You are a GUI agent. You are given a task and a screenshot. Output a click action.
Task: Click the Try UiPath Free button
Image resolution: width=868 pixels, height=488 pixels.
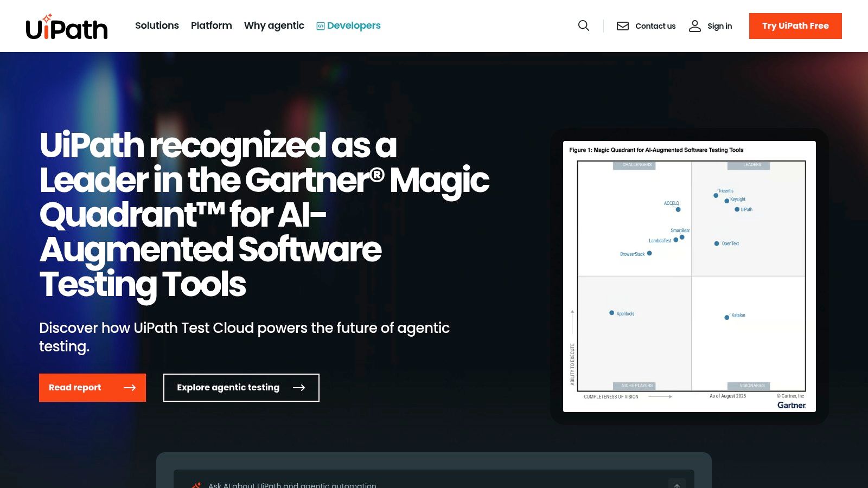795,26
